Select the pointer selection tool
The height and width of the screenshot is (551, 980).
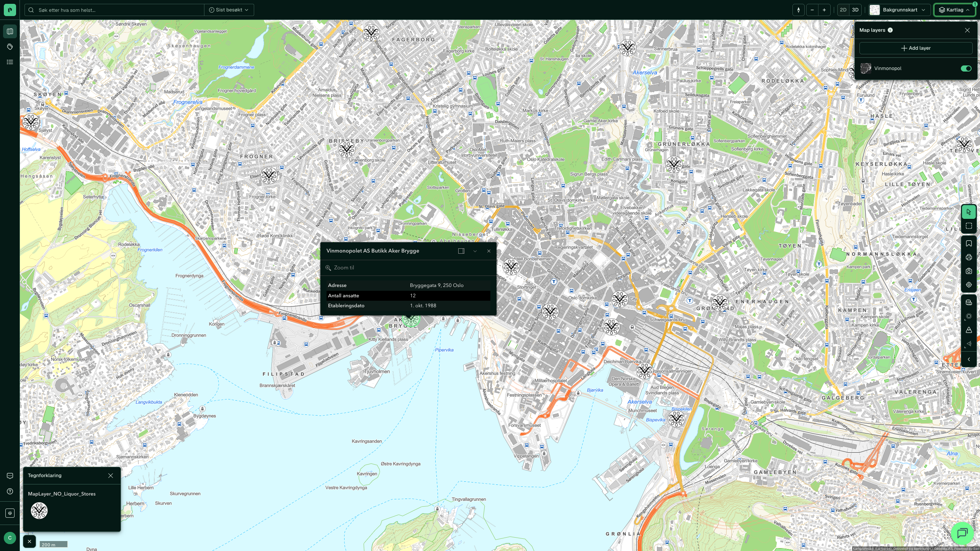click(x=969, y=212)
